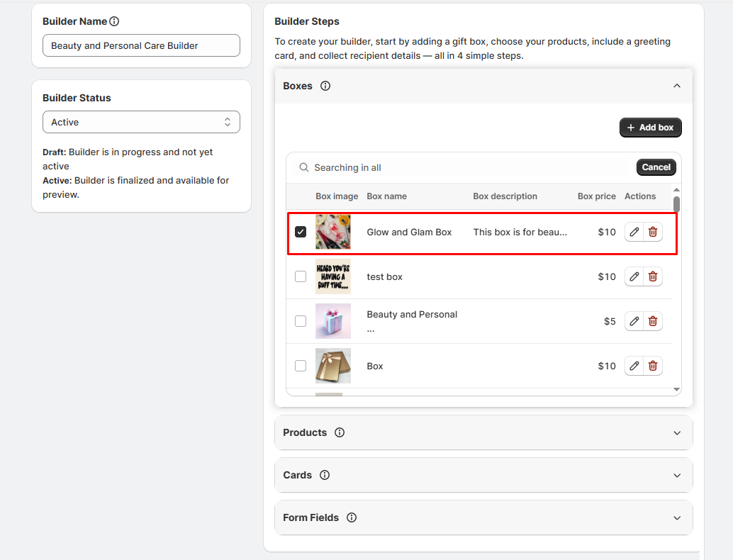Click info icon beside Boxes heading

(325, 86)
